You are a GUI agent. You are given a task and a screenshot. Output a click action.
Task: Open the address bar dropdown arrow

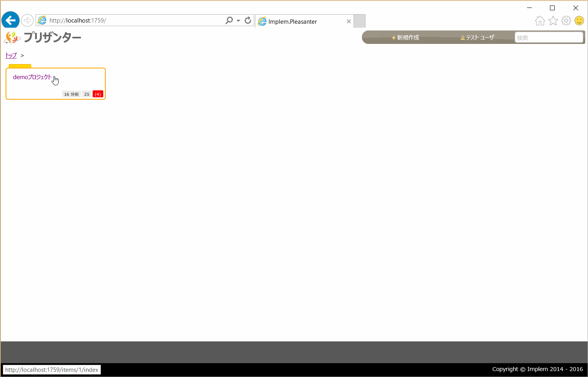pyautogui.click(x=238, y=21)
